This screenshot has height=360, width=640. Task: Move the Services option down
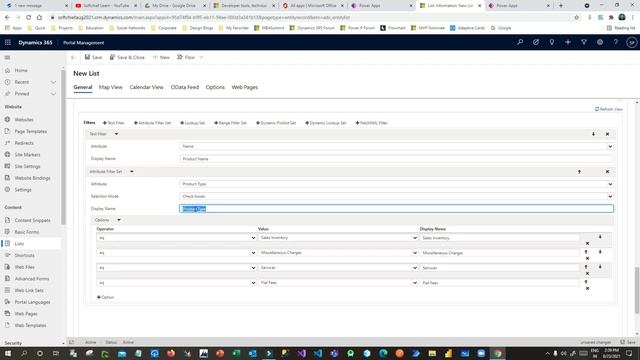tap(600, 267)
